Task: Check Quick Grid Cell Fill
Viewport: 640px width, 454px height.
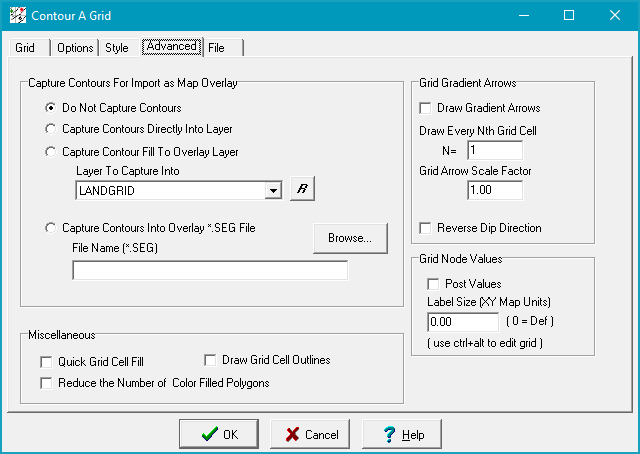Action: tap(45, 362)
